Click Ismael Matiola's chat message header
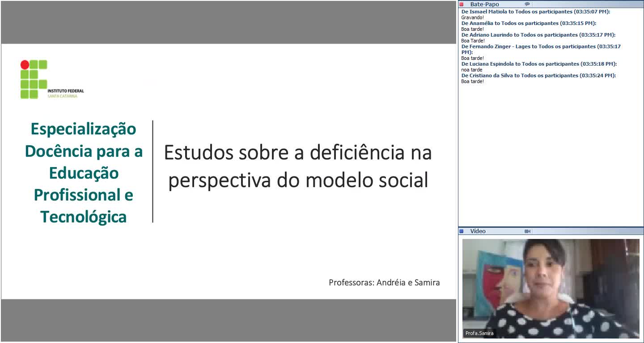This screenshot has width=644, height=343. 536,12
